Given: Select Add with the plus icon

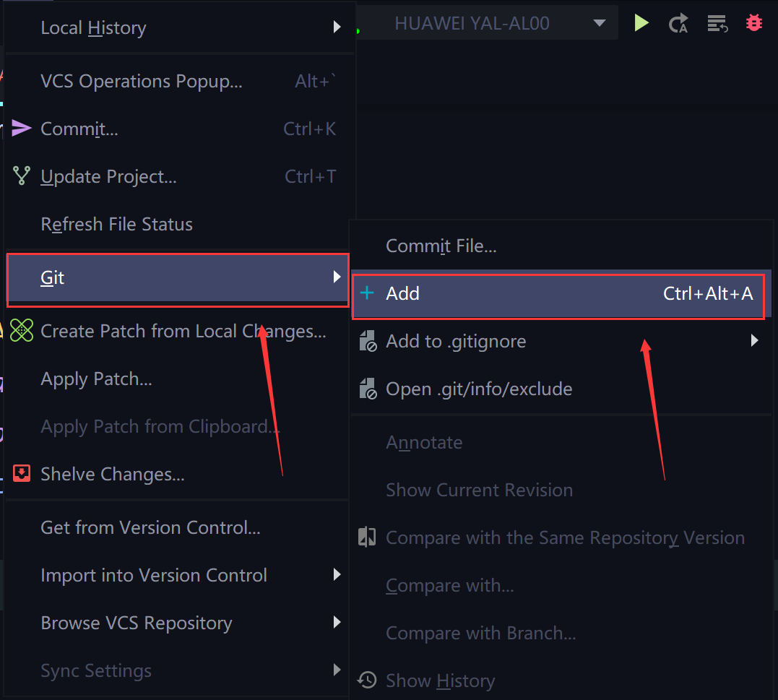Looking at the screenshot, I should [558, 294].
